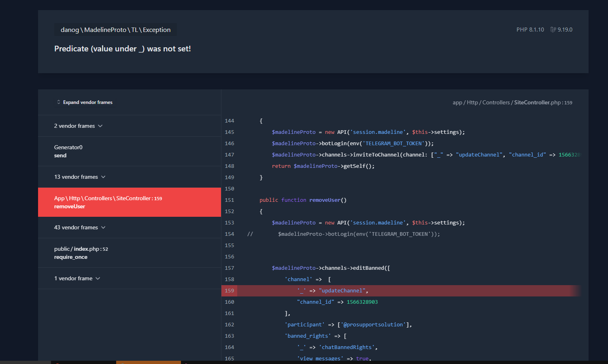Click the double-arrow icon beside Expand vendor frames
The image size is (608, 364).
58,102
